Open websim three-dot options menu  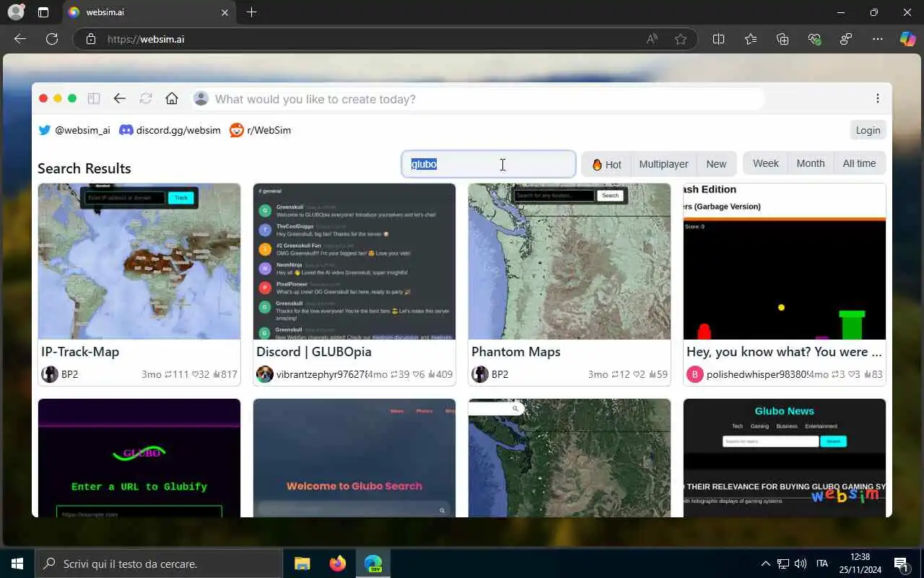877,98
